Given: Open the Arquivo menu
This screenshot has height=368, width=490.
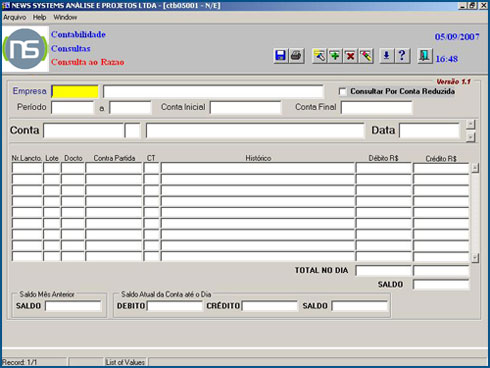Looking at the screenshot, I should tap(15, 17).
